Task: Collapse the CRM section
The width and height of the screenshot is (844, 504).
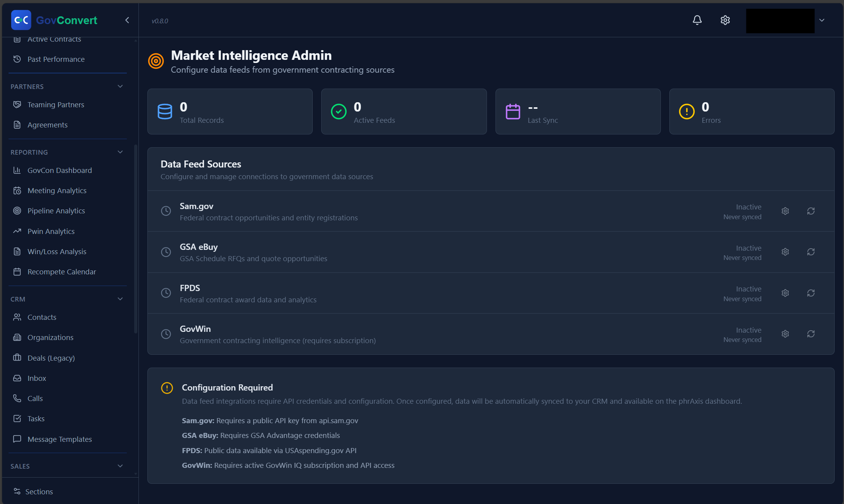Action: click(120, 299)
